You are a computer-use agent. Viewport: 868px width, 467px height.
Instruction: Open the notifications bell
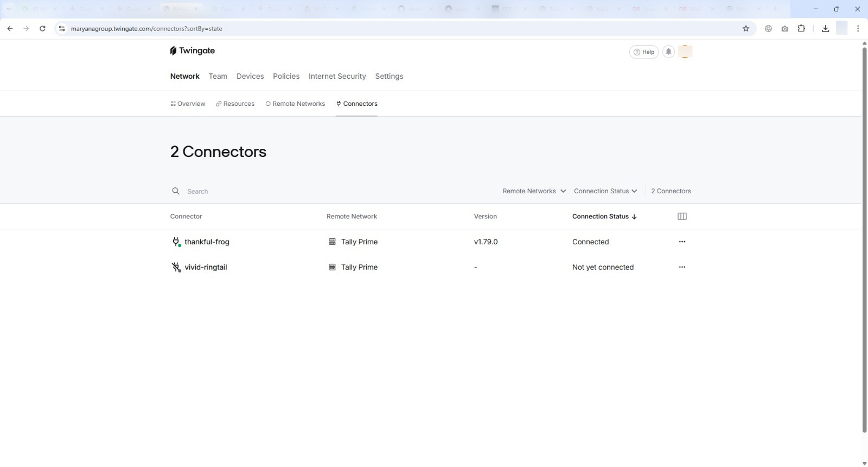click(668, 52)
